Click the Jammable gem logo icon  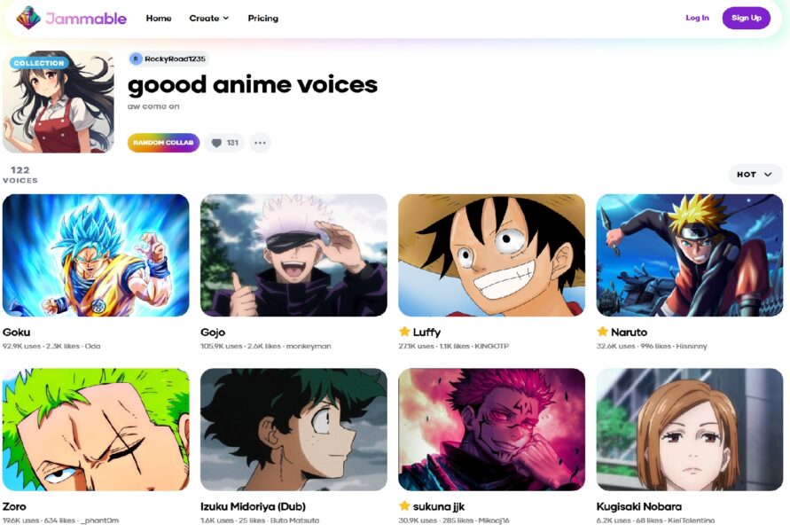(x=28, y=18)
